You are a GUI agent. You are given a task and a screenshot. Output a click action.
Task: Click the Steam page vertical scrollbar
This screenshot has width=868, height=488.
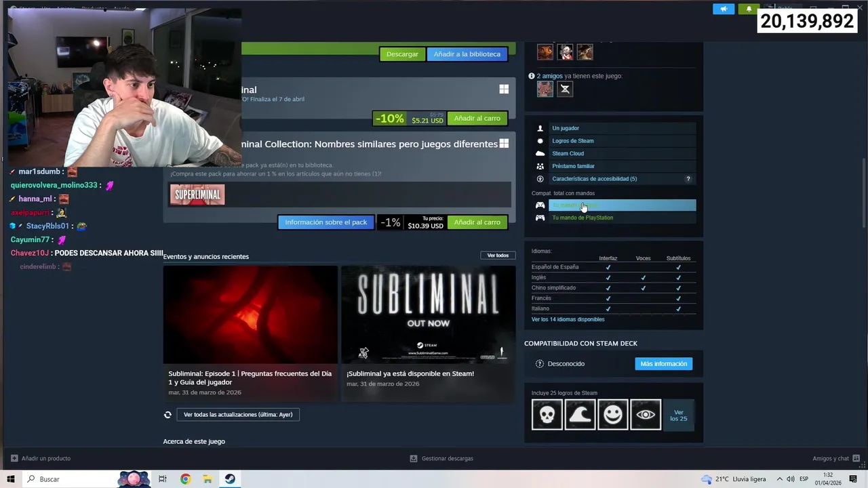863,193
